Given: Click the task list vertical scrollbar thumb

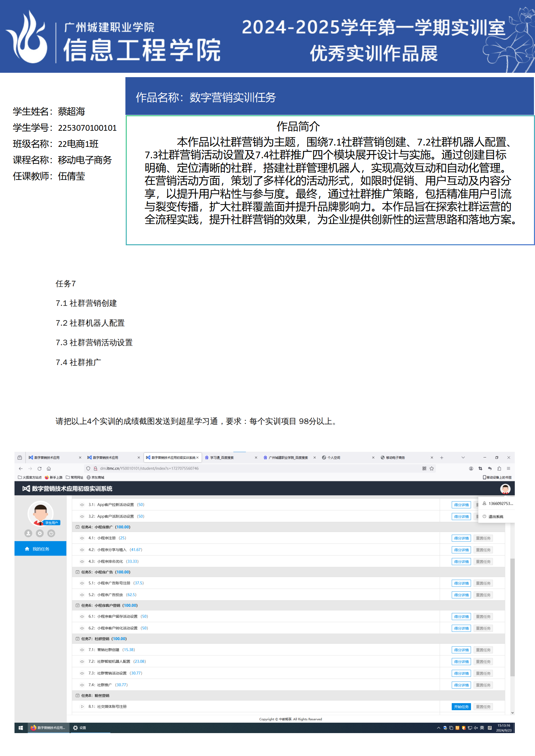Looking at the screenshot, I should (x=512, y=617).
